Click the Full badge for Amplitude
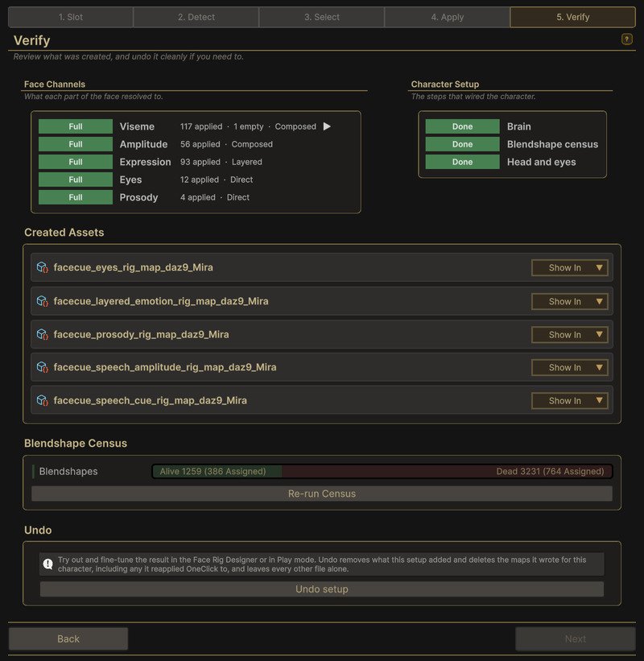 [x=76, y=144]
